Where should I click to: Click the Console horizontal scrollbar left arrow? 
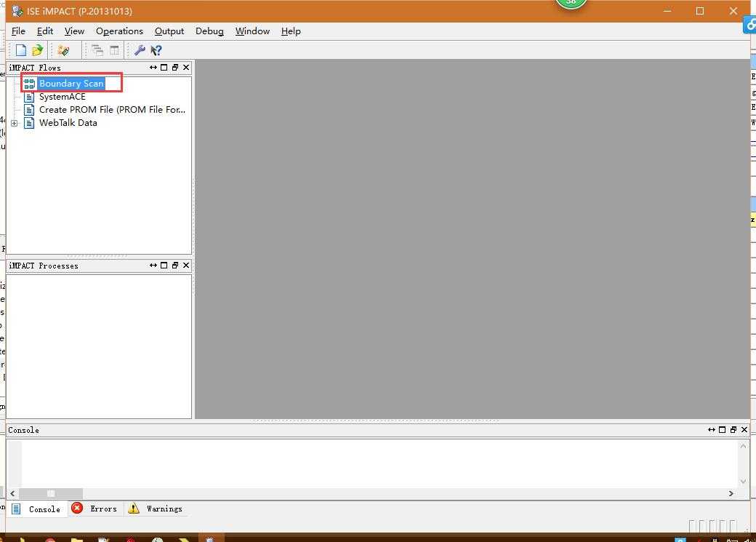(x=12, y=493)
